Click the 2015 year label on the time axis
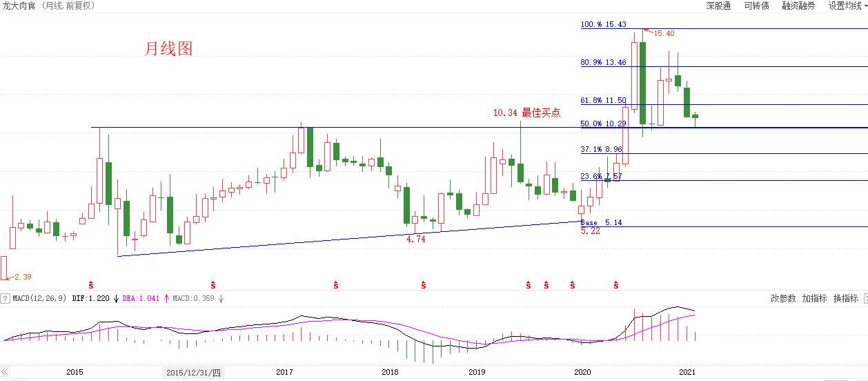The width and height of the screenshot is (868, 381). [75, 372]
